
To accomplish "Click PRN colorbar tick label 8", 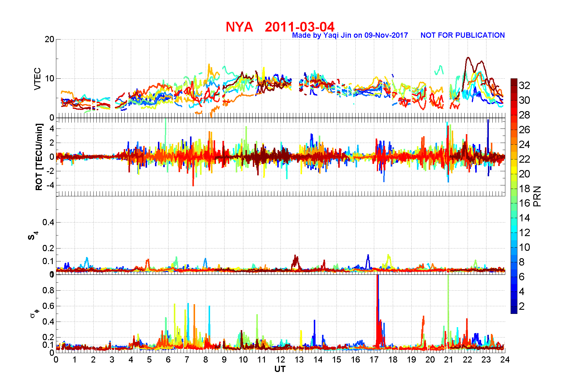I will 522,262.
